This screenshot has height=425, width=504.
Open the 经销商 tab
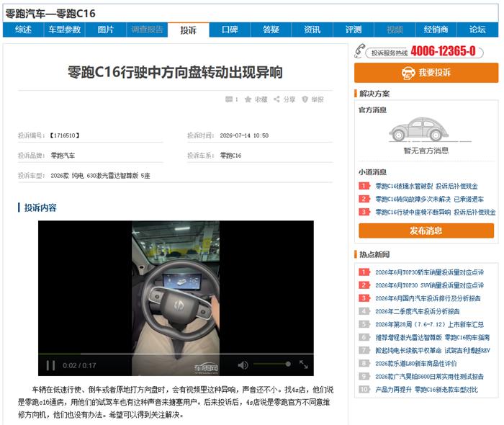coord(436,30)
